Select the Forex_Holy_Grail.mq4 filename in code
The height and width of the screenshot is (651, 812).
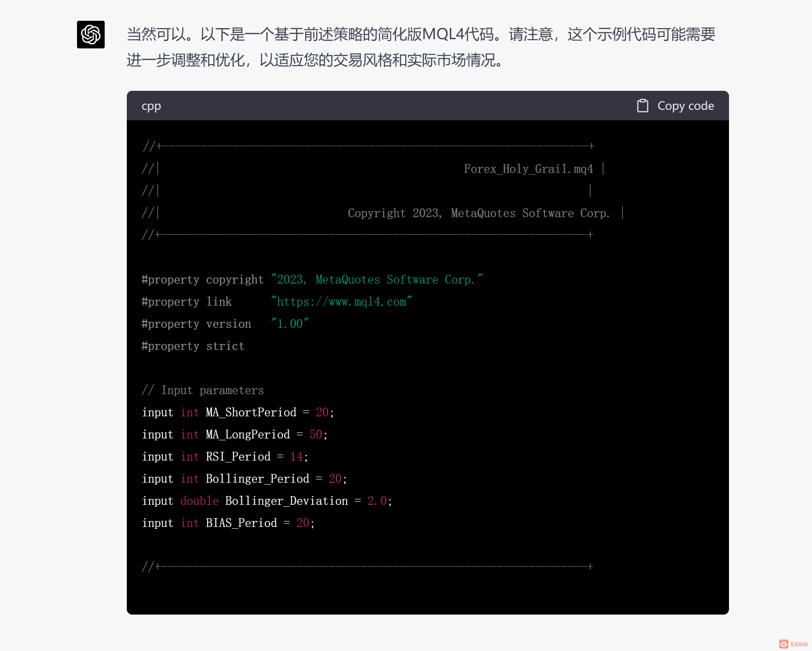(x=528, y=168)
